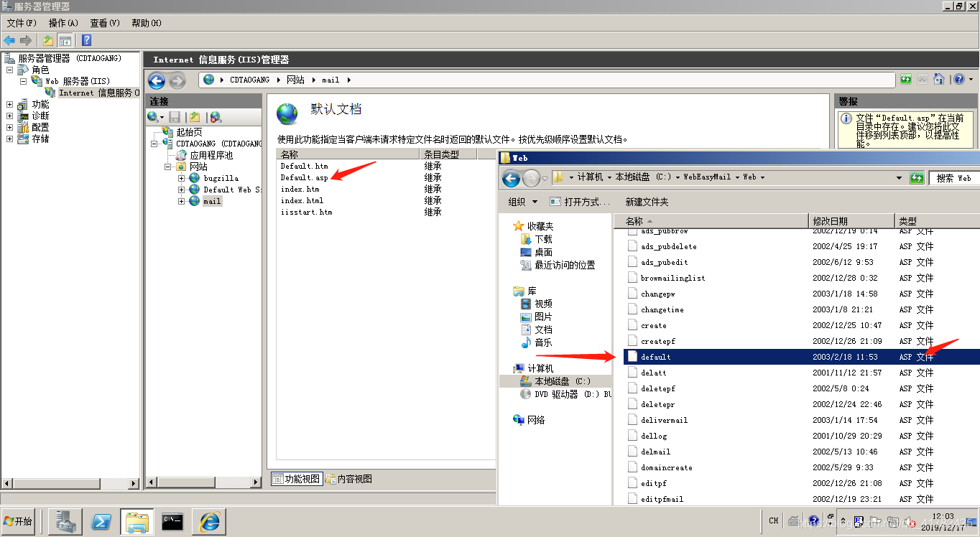
Task: Click the save connections disk icon
Action: pos(175,117)
